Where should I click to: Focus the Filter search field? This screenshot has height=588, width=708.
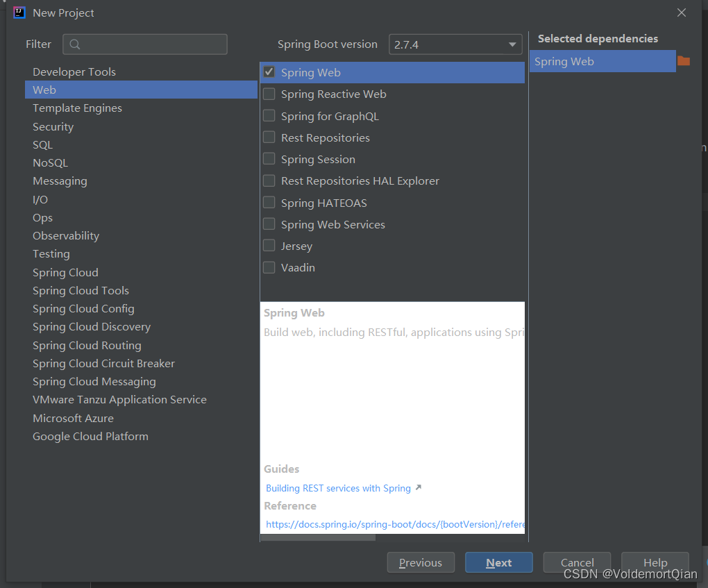point(145,44)
